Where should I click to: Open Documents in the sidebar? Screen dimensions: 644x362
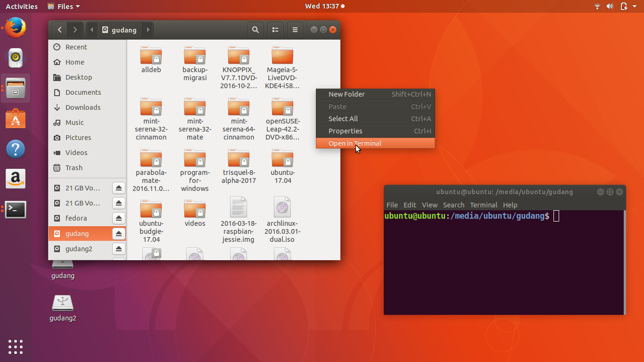[x=87, y=92]
